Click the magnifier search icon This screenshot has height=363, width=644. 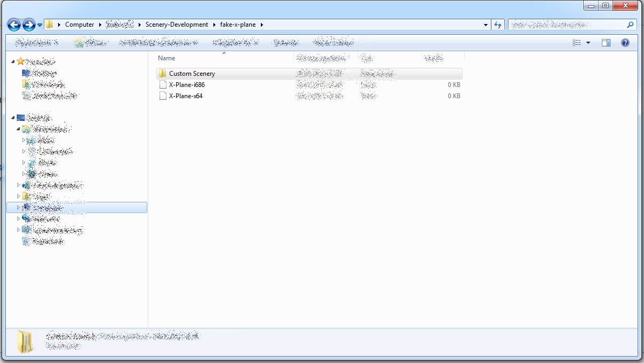click(631, 25)
